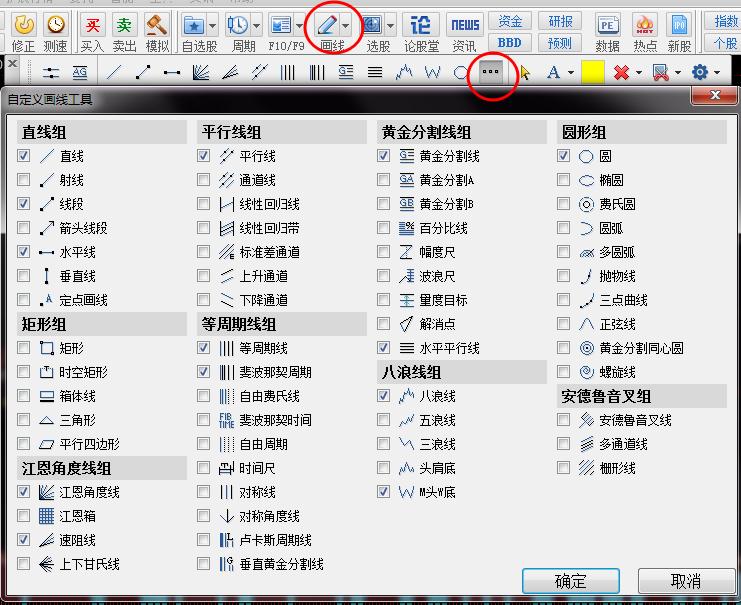
Task: Click the 买入 buy icon
Action: (92, 25)
